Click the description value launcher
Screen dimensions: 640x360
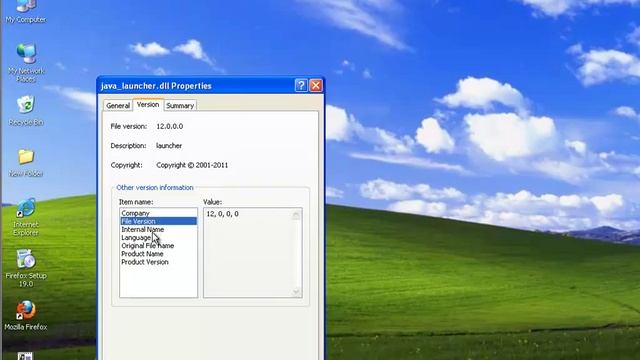(x=169, y=146)
